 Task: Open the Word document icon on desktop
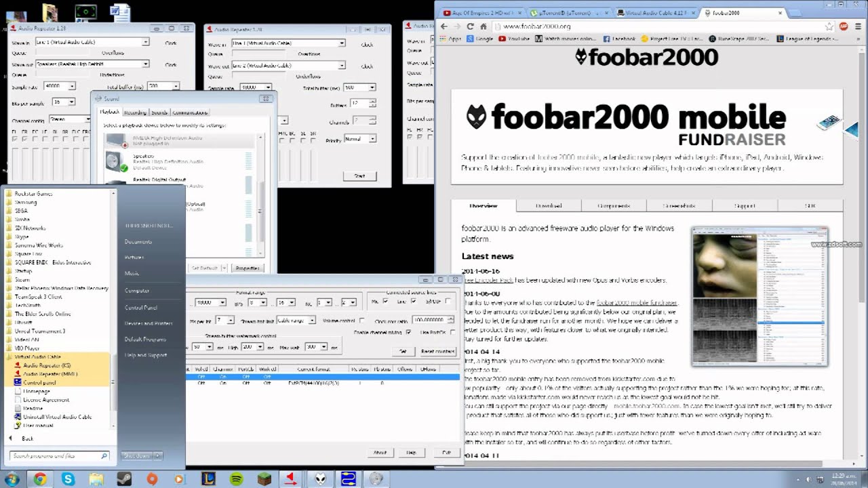pos(120,12)
